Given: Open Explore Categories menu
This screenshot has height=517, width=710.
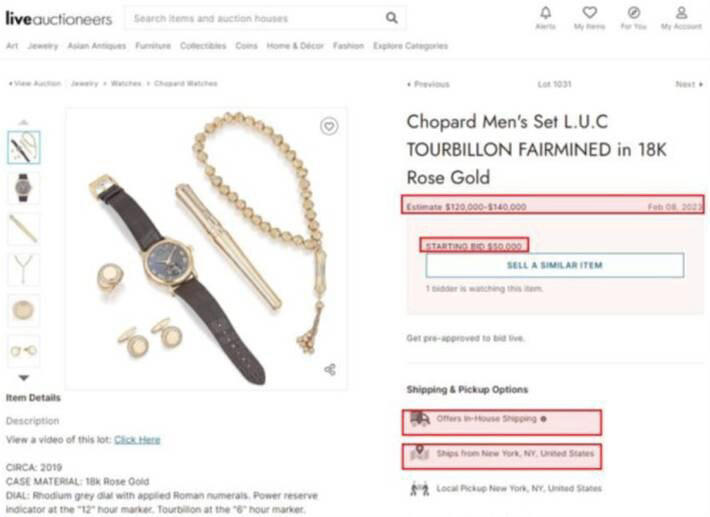Looking at the screenshot, I should pos(410,46).
